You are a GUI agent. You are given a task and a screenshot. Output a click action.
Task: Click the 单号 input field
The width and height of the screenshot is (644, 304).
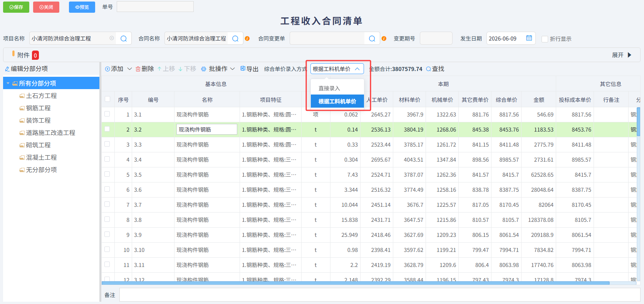click(155, 7)
